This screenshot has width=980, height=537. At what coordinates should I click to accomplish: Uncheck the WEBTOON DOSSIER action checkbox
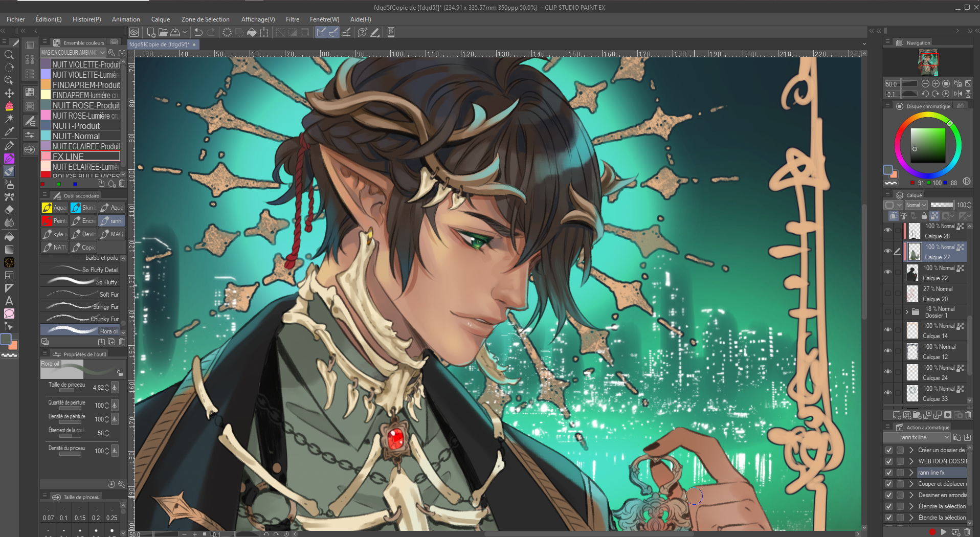coord(889,461)
